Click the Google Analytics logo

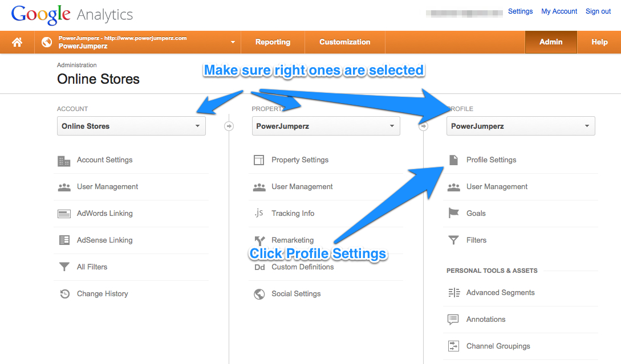tap(72, 15)
